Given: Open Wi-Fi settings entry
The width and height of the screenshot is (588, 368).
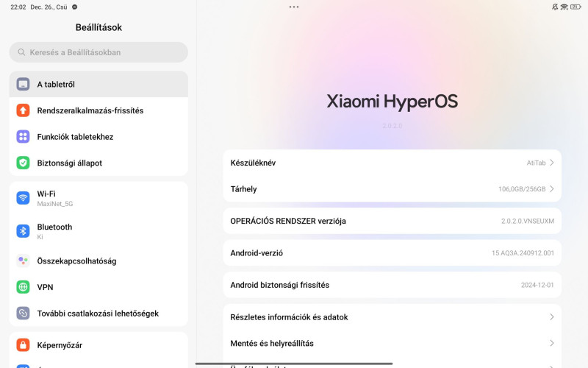Looking at the screenshot, I should point(98,198).
